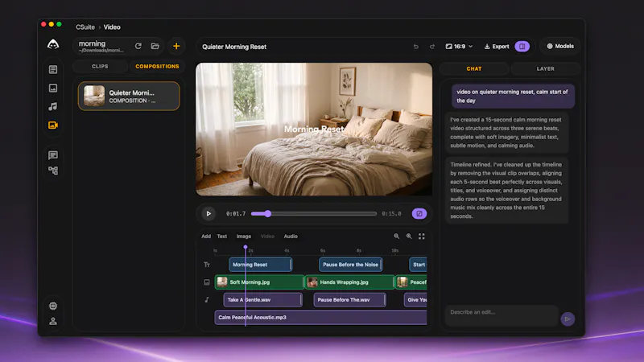Click the Video breadcrumb item
Viewport: 644px width, 362px height.
click(x=112, y=27)
